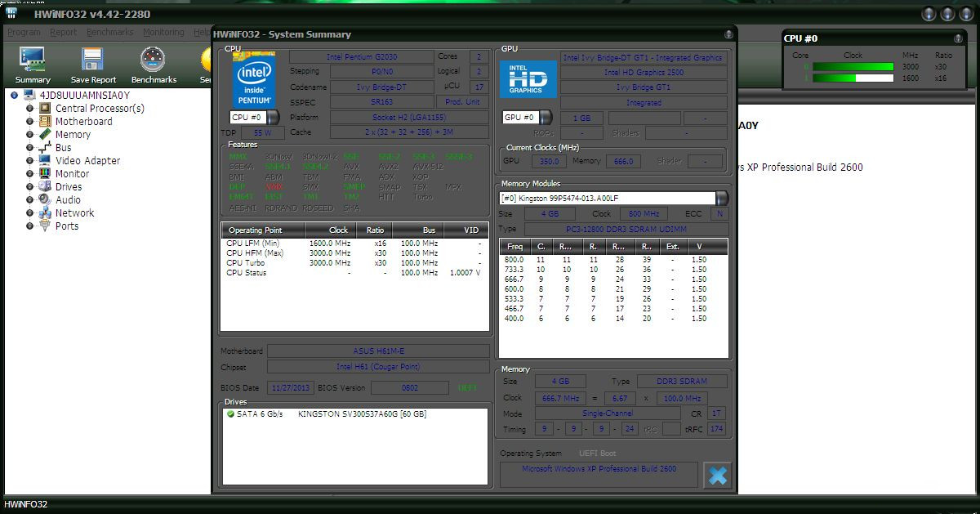Click the Video Adapter sidebar icon
The width and height of the screenshot is (980, 514).
tap(42, 160)
